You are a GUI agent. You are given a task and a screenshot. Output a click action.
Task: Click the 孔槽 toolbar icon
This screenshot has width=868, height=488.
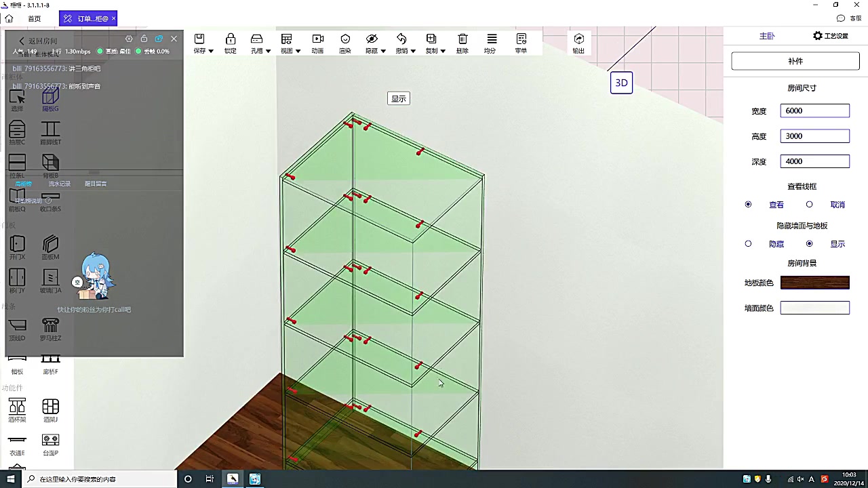tap(256, 39)
